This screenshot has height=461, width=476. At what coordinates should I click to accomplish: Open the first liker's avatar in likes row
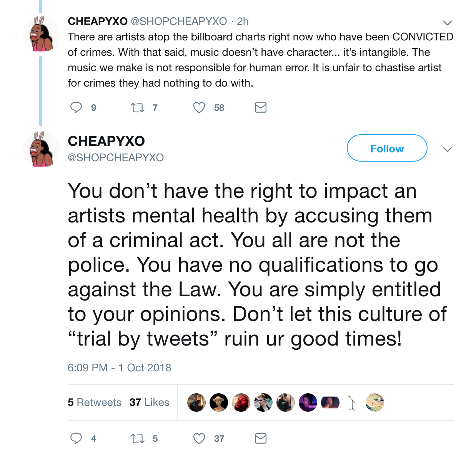[x=196, y=403]
